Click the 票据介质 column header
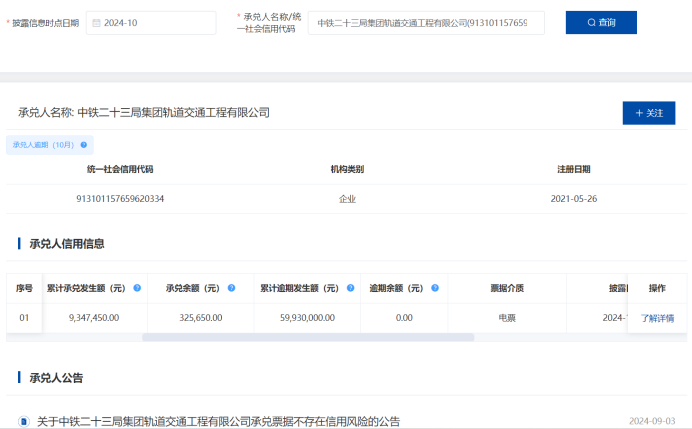The height and width of the screenshot is (429, 692). [x=507, y=288]
